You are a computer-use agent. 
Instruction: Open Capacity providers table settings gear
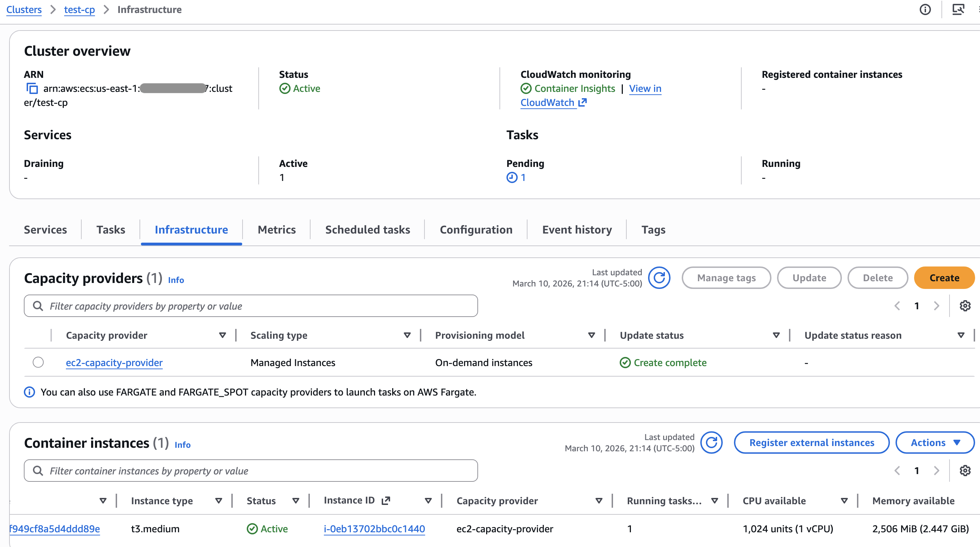point(965,306)
